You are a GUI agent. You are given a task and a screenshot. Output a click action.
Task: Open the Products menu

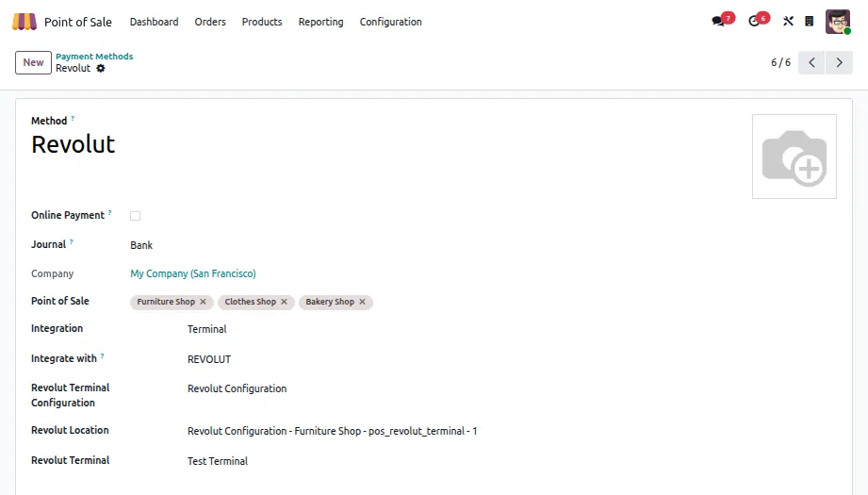(x=262, y=22)
